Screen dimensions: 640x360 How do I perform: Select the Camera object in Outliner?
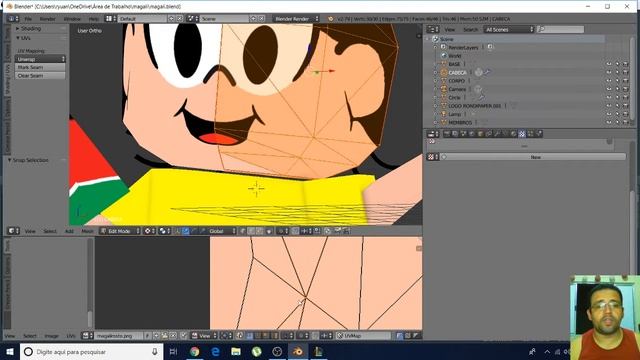click(457, 89)
